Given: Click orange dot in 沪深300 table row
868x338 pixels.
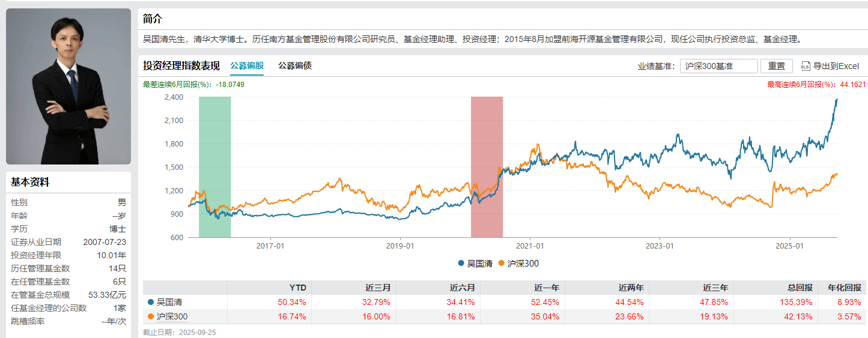Looking at the screenshot, I should point(150,316).
